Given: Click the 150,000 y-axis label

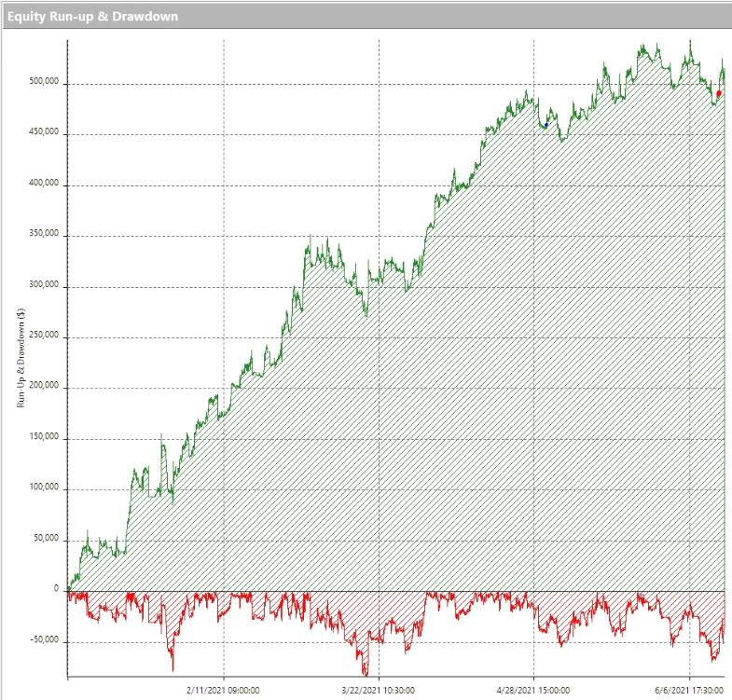Looking at the screenshot, I should (44, 436).
